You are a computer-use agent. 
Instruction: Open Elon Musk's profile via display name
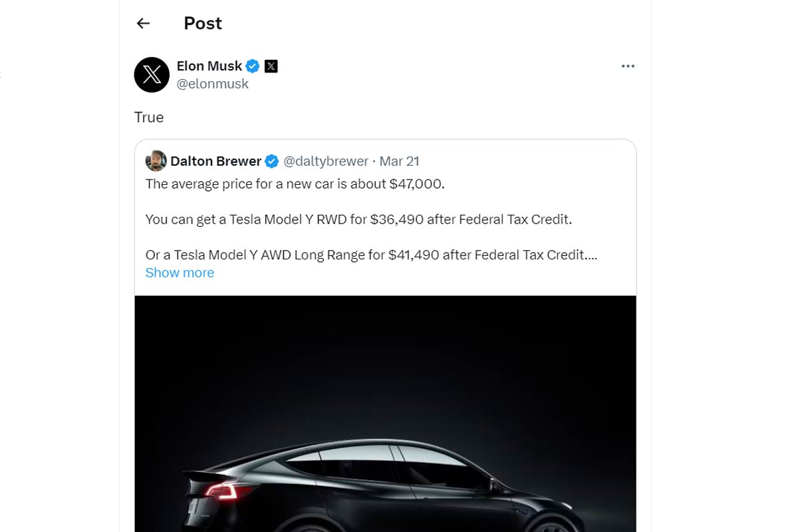point(209,66)
